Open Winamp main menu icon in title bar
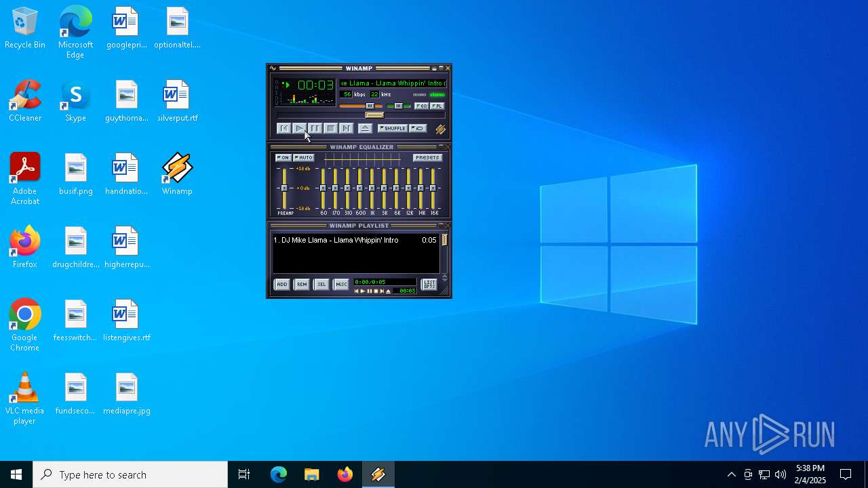Viewport: 868px width, 488px height. (273, 68)
